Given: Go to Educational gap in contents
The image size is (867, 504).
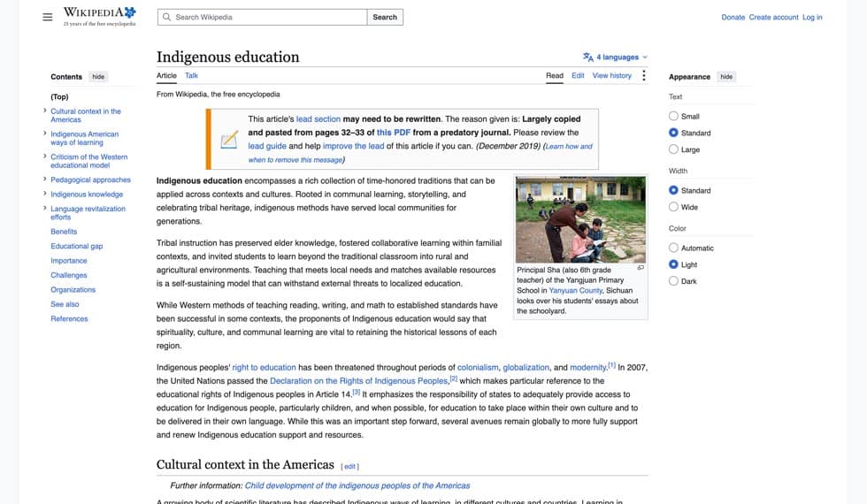Looking at the screenshot, I should pos(77,246).
